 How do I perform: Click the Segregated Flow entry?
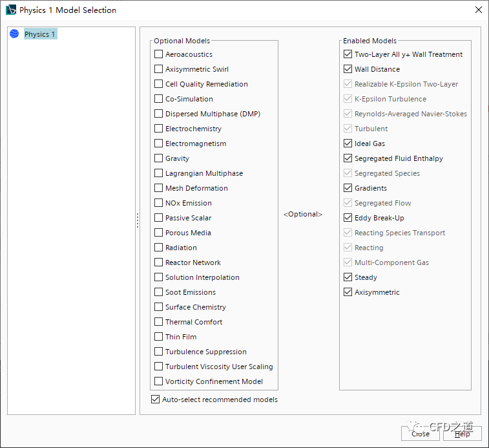[x=377, y=203]
